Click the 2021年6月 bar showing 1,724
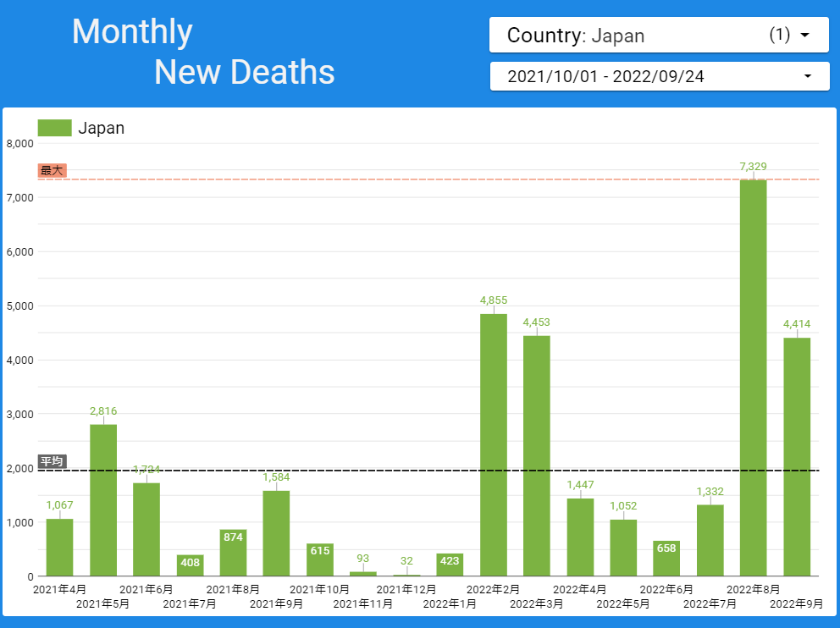The width and height of the screenshot is (840, 628). (x=146, y=530)
